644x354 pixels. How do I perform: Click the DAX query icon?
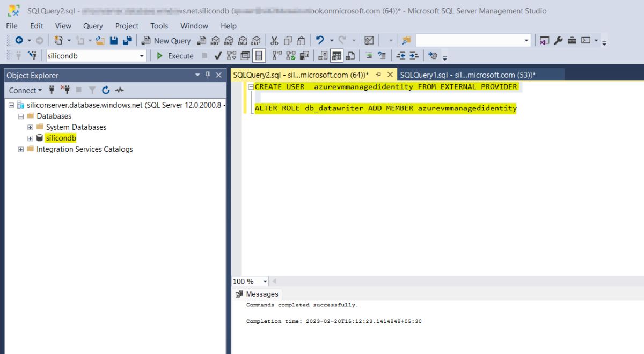click(256, 40)
